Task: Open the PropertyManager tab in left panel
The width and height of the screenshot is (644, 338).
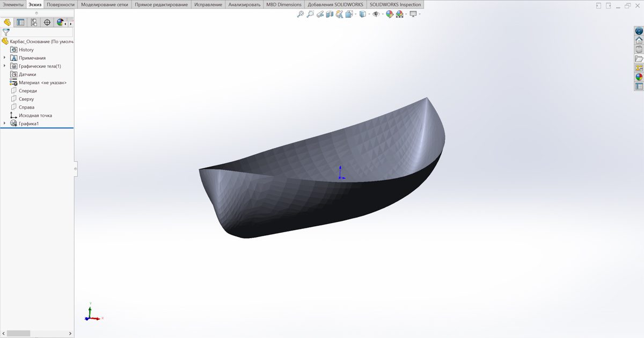Action: (x=20, y=23)
